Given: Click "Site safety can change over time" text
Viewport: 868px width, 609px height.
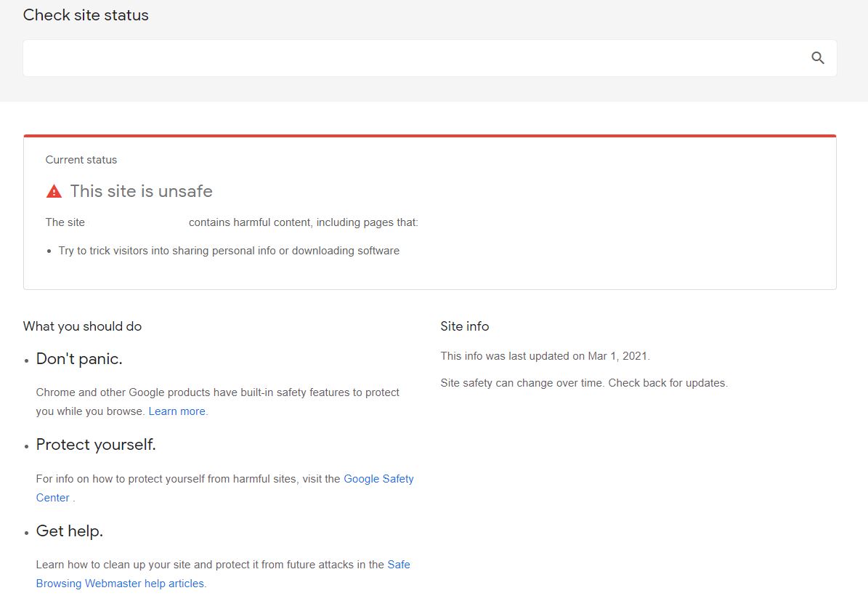Looking at the screenshot, I should point(583,383).
